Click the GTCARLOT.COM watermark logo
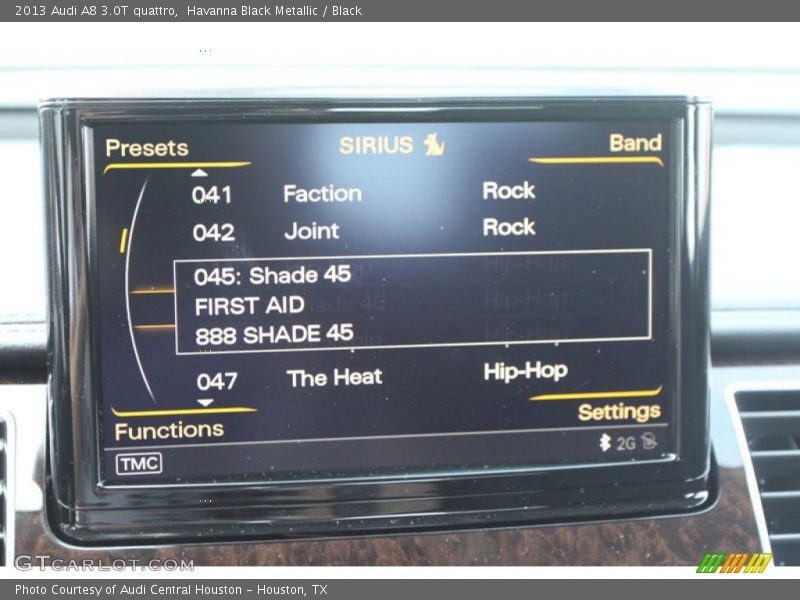Image resolution: width=800 pixels, height=600 pixels. 103,563
